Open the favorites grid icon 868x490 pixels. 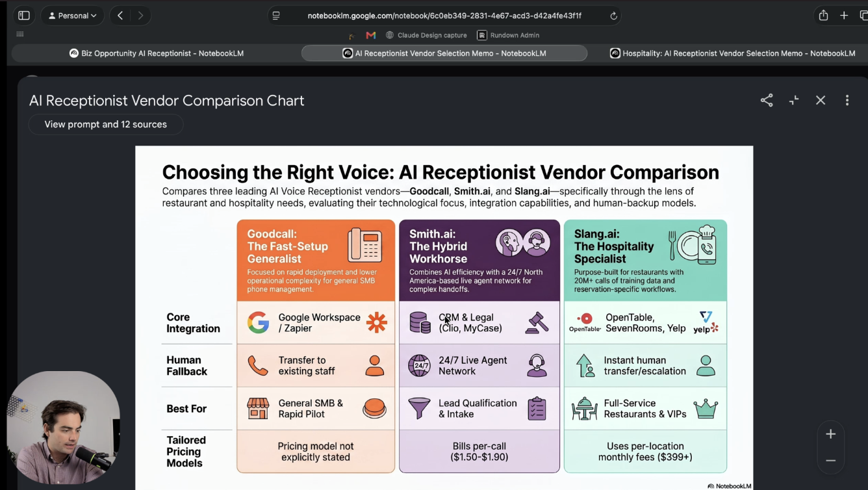click(20, 34)
